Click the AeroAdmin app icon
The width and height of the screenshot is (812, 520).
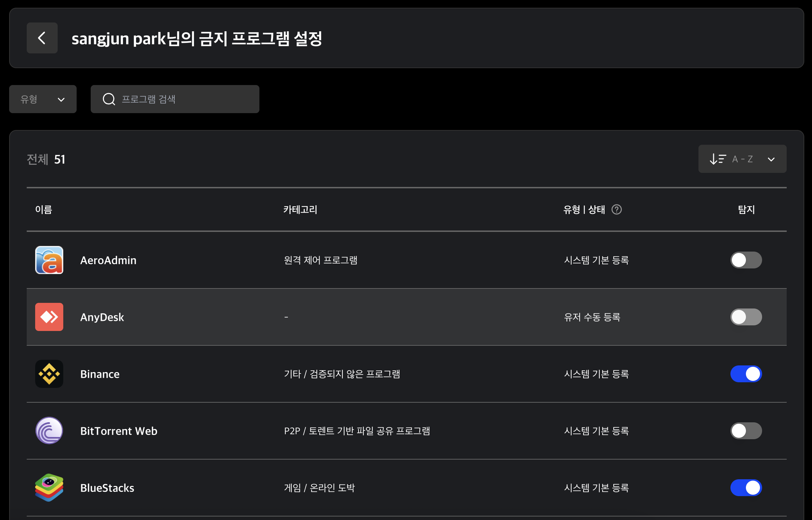point(49,260)
